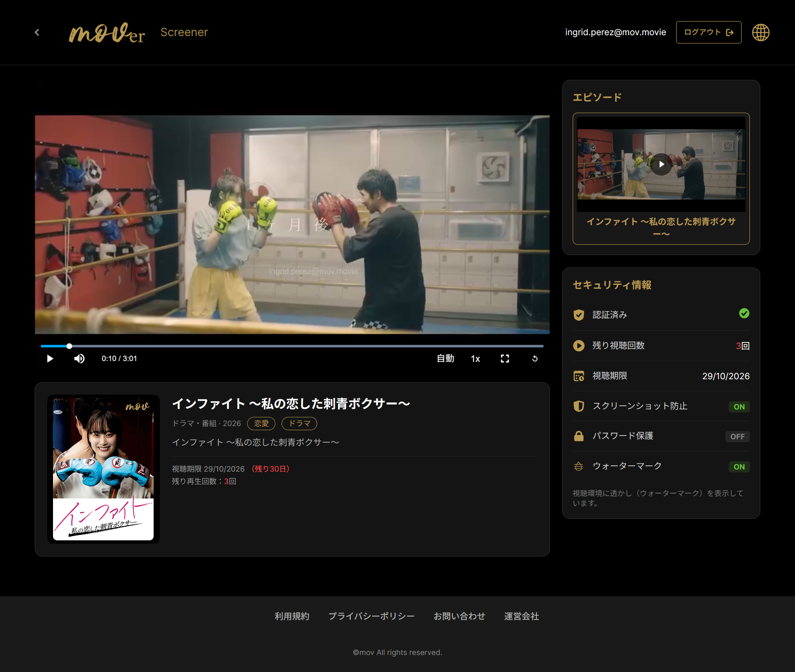Screen dimensions: 795x672
Task: Open the 自動 quality selector
Action: coord(446,359)
